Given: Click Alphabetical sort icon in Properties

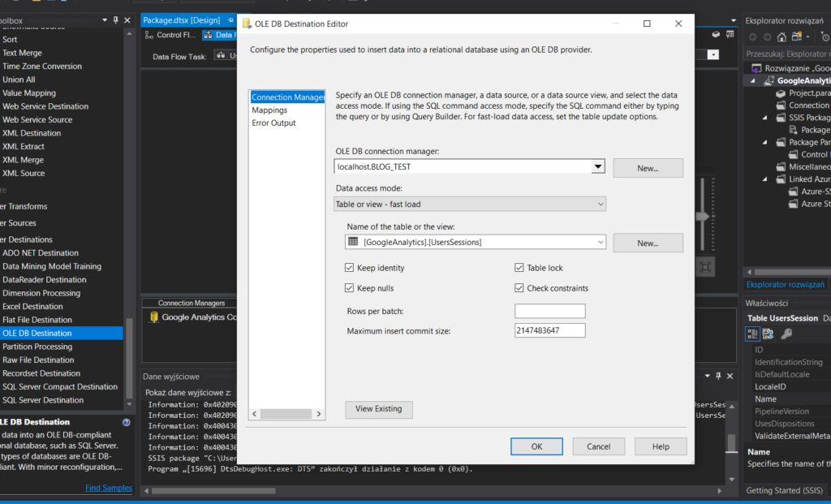Looking at the screenshot, I should (768, 334).
